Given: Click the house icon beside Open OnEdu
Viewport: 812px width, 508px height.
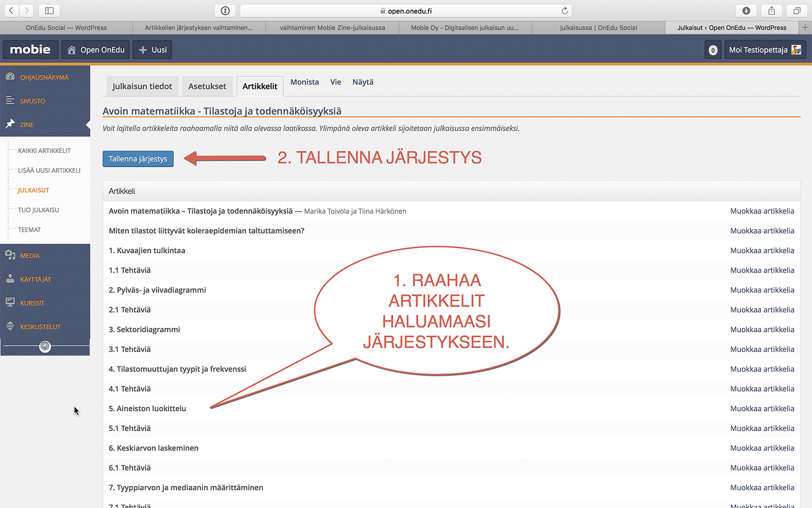Looking at the screenshot, I should coord(72,50).
